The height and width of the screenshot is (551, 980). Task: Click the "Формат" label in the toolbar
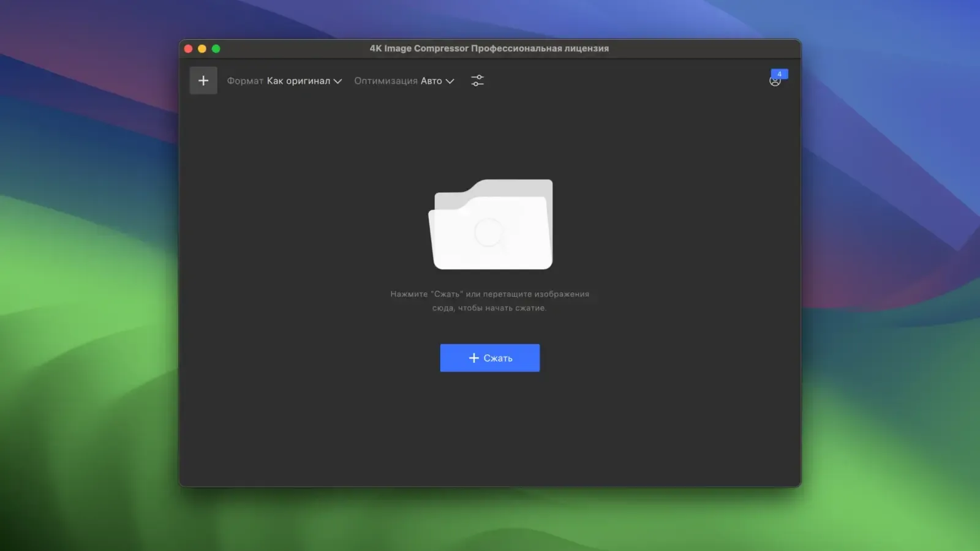click(245, 81)
